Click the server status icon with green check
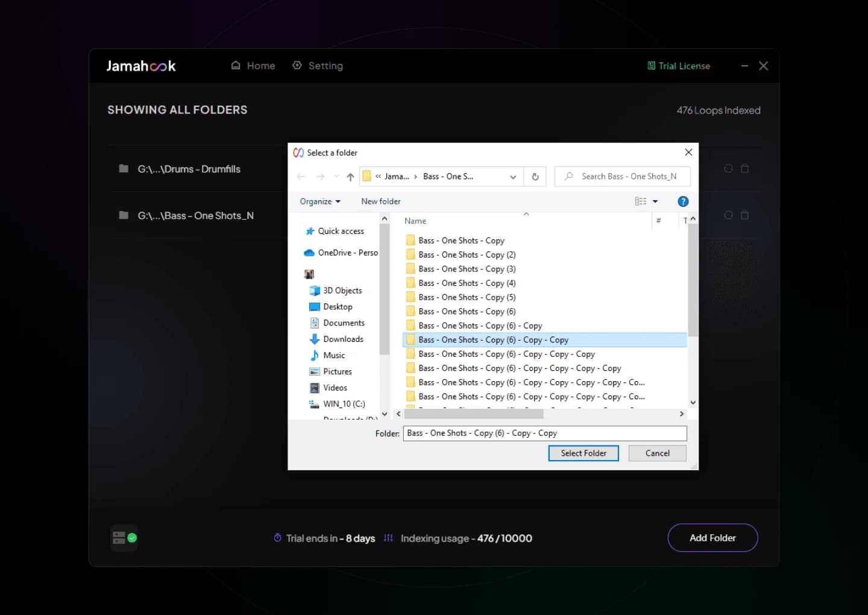Screen dimensions: 868x615 click(x=124, y=538)
